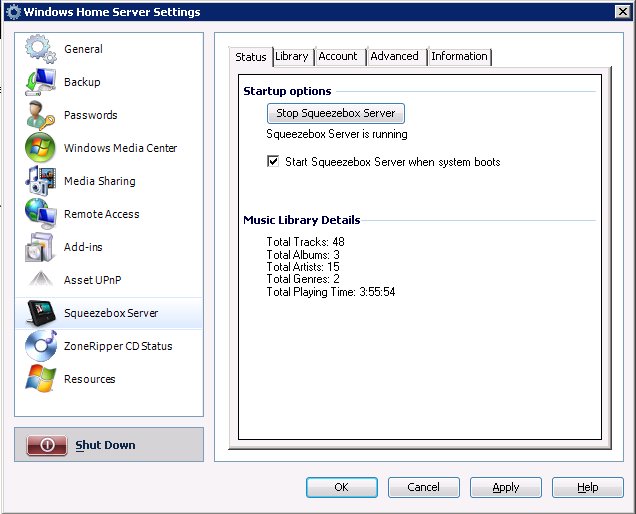Open Help via the Help button
The width and height of the screenshot is (636, 514).
click(x=587, y=487)
